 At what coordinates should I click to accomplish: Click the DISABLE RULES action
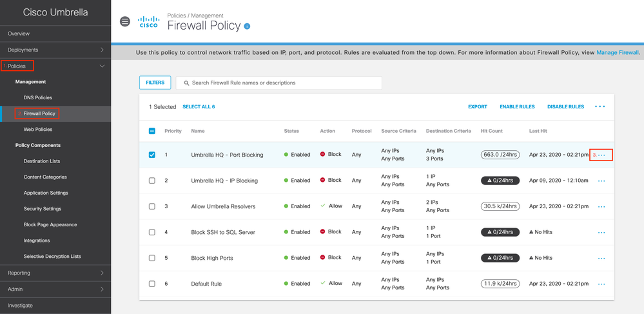click(x=565, y=107)
